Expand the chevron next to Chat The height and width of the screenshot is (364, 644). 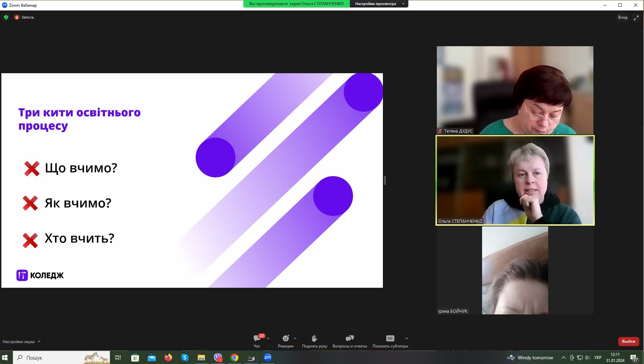tap(268, 338)
